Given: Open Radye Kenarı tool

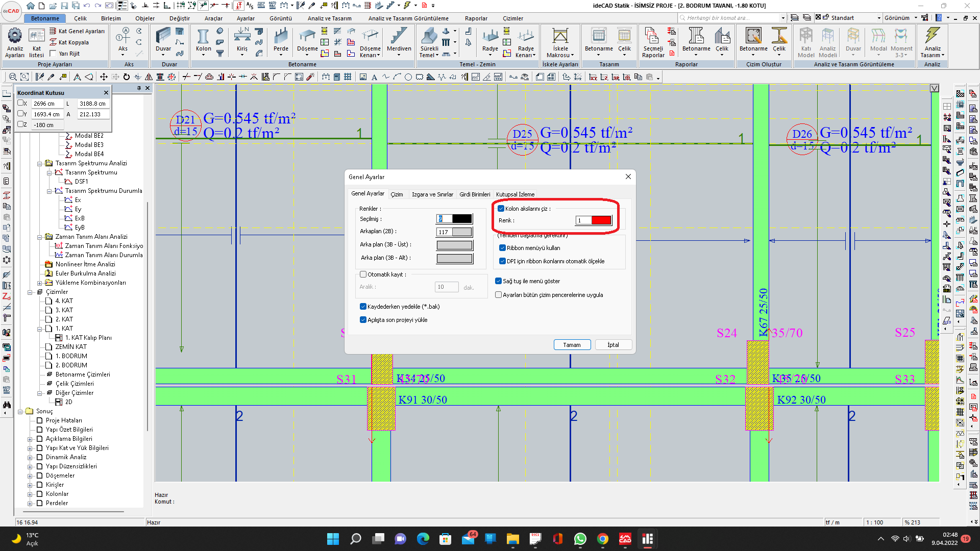Looking at the screenshot, I should [x=526, y=42].
